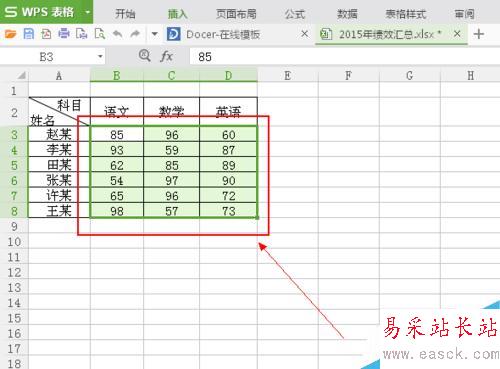
Task: Click the Undo arrow
Action: [117, 34]
